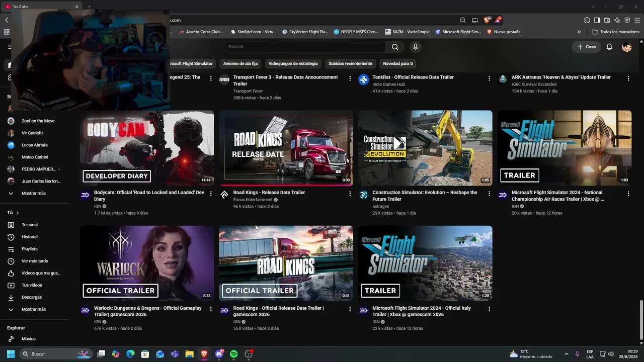Open 'TankRat - Official Release Date Trailer' title
The image size is (644, 362).
413,77
